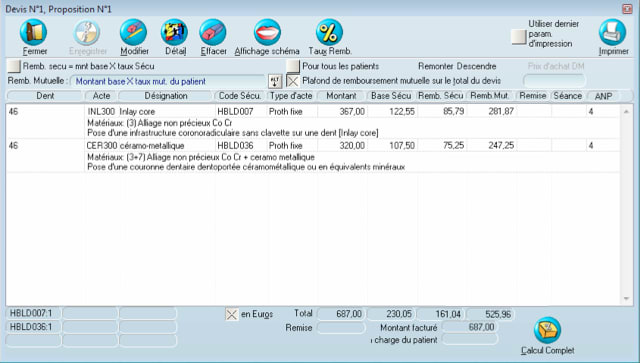640x363 pixels.
Task: Check the 'Pour tous les patients' box
Action: coord(293,66)
